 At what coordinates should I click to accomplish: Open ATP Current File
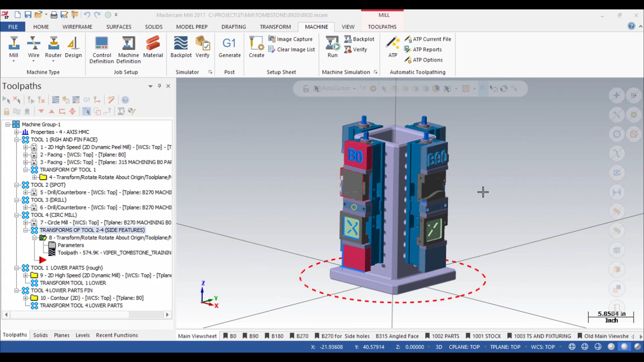(x=428, y=39)
